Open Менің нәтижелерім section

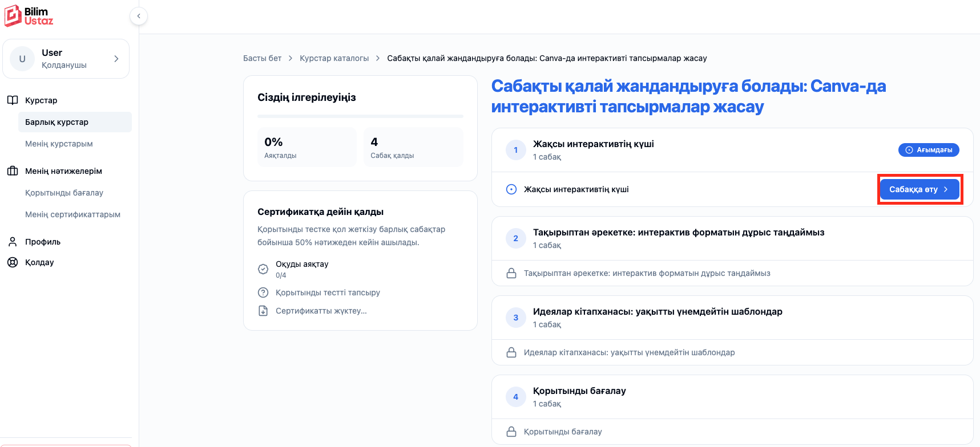(63, 171)
